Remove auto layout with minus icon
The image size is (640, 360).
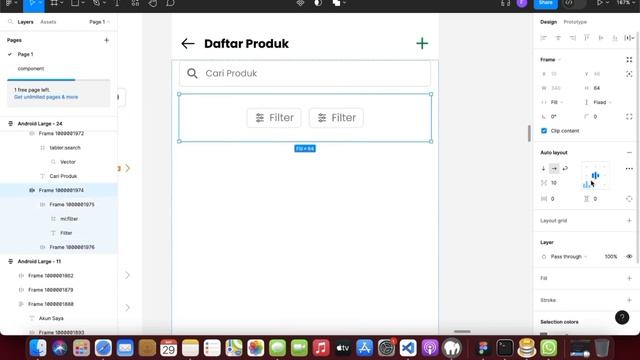tap(629, 153)
